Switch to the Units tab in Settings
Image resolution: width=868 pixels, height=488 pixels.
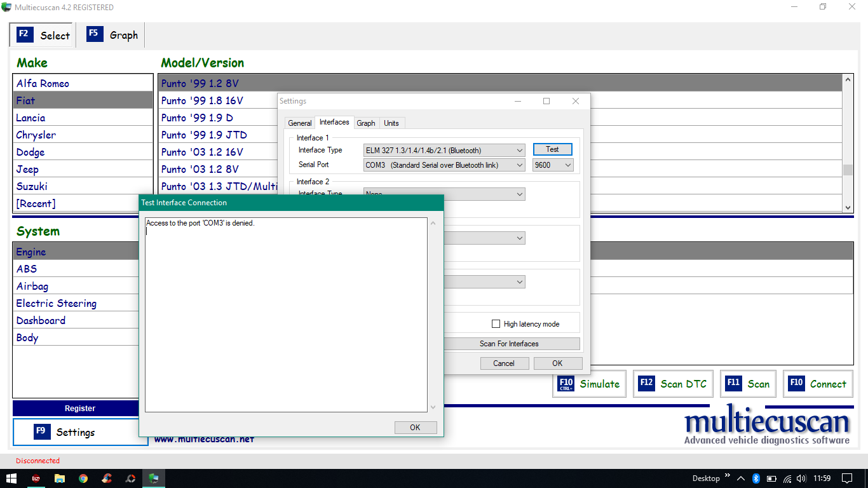(391, 123)
